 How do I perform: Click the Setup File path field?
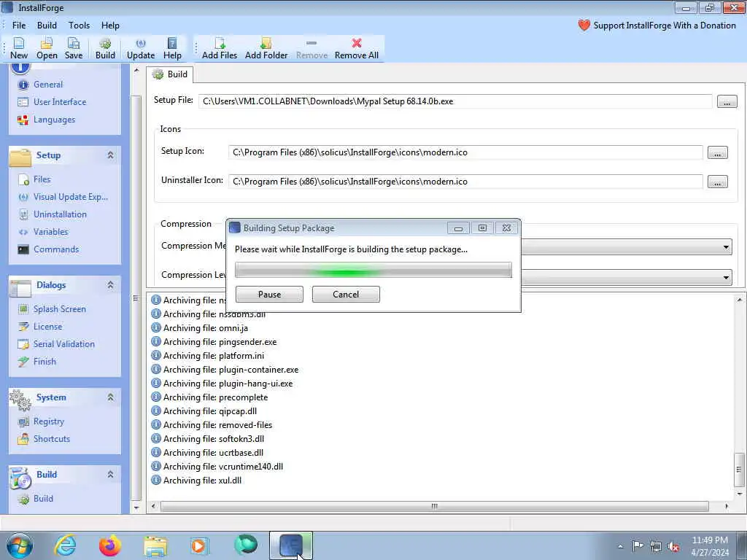coord(455,101)
